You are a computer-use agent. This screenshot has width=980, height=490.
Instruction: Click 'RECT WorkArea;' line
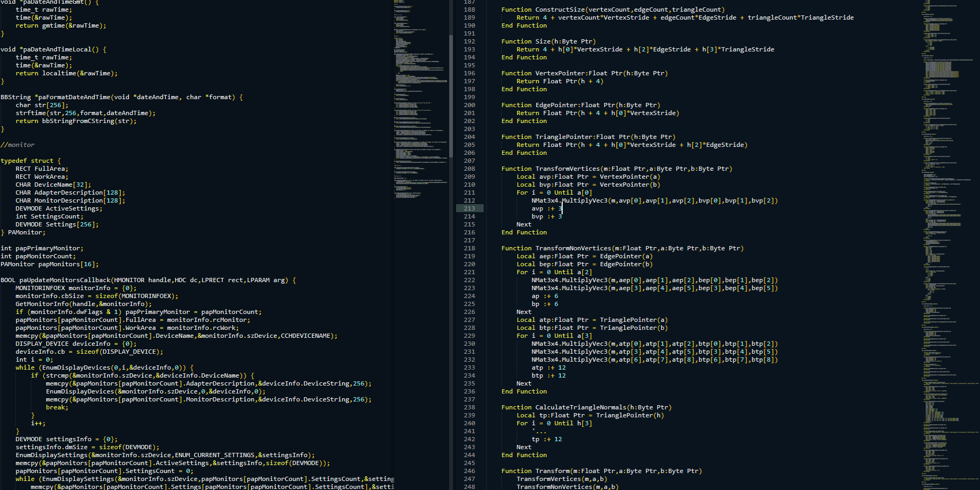42,177
